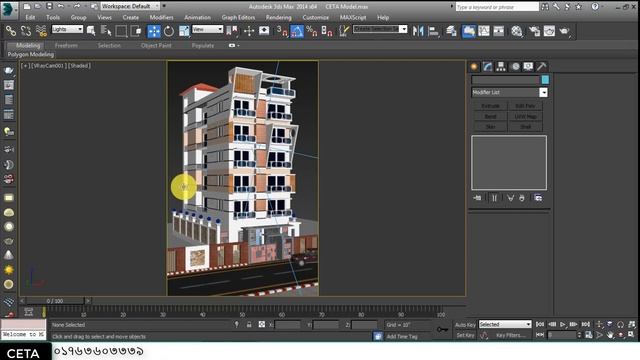Open the Material Editor icon

[x=517, y=31]
